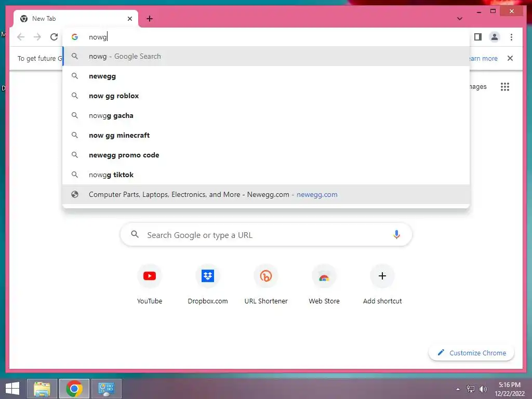The width and height of the screenshot is (532, 399).
Task: Click search icon next to 'now gg roblox'
Action: [x=75, y=96]
